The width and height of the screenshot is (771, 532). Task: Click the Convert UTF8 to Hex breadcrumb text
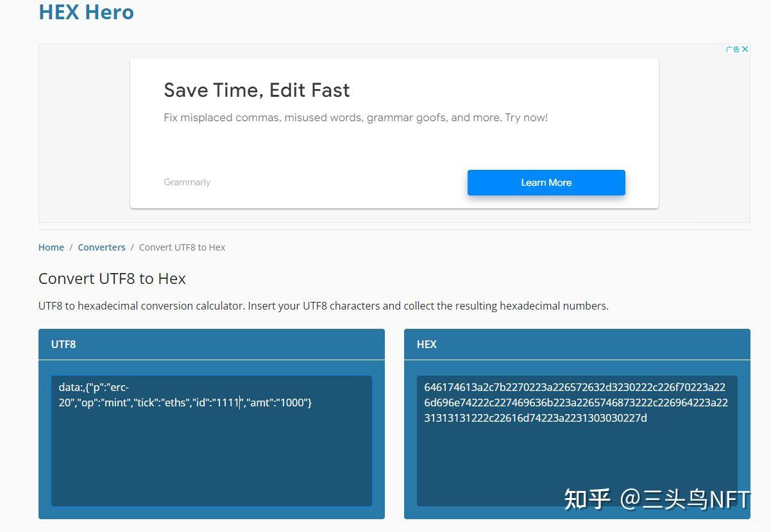coord(182,247)
